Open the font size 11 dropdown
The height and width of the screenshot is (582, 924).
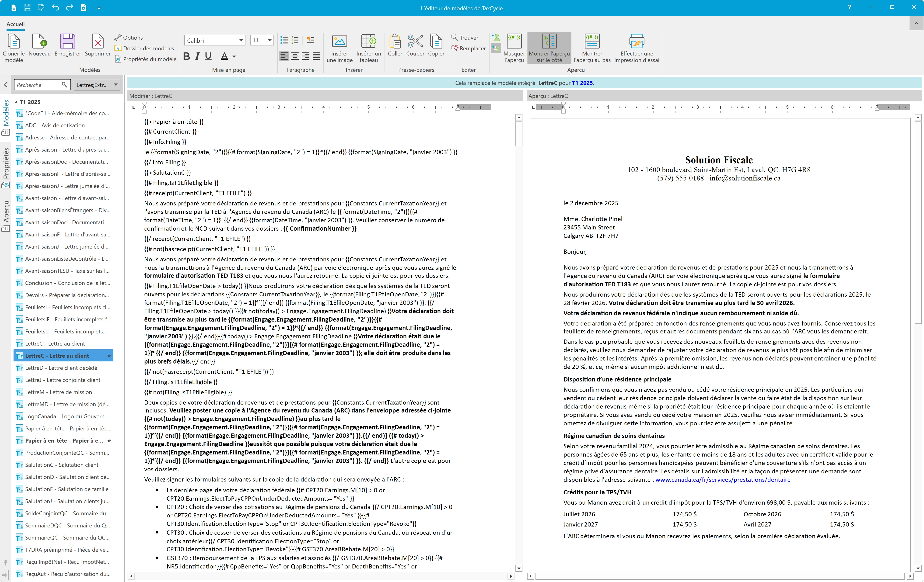point(269,40)
